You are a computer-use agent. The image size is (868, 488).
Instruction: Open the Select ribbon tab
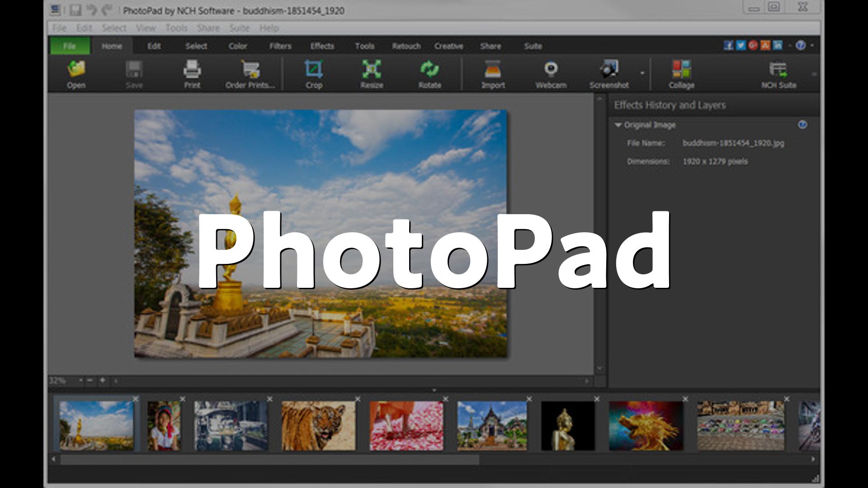[196, 46]
